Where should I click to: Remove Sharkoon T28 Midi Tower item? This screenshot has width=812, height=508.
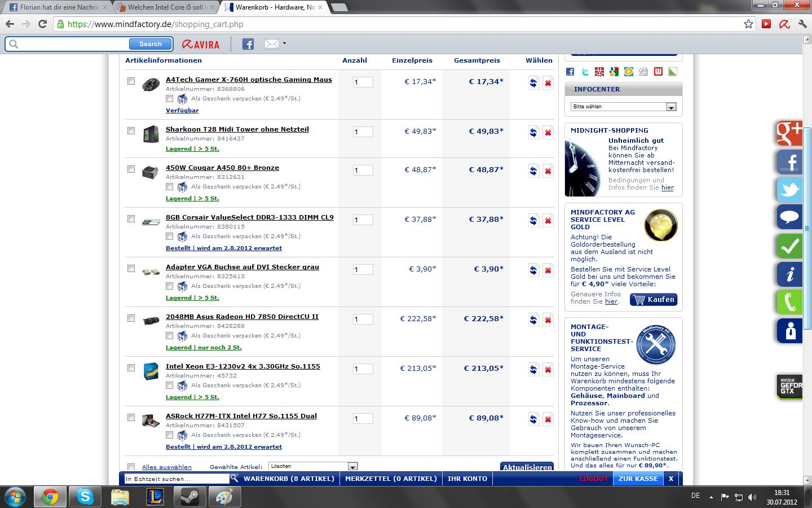click(x=548, y=133)
